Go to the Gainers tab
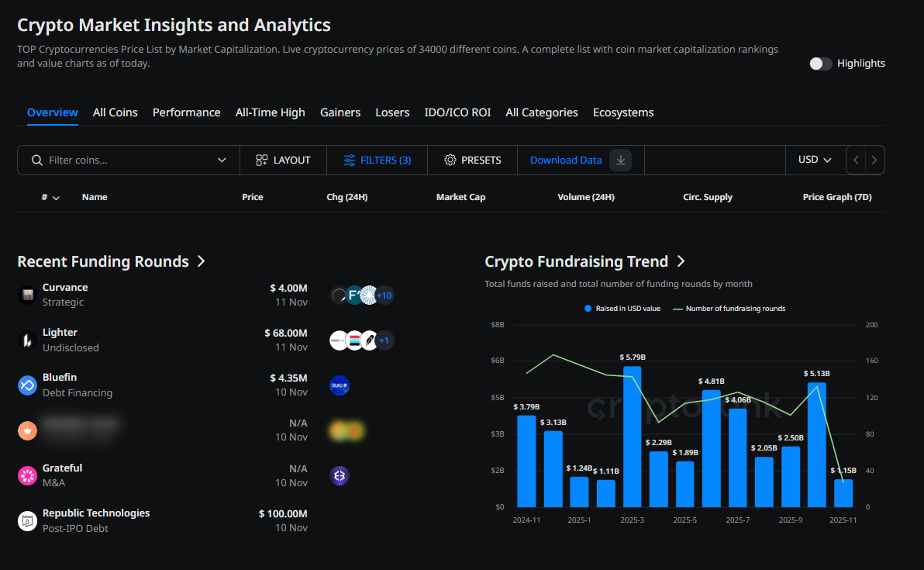Image resolution: width=924 pixels, height=570 pixels. pos(340,112)
